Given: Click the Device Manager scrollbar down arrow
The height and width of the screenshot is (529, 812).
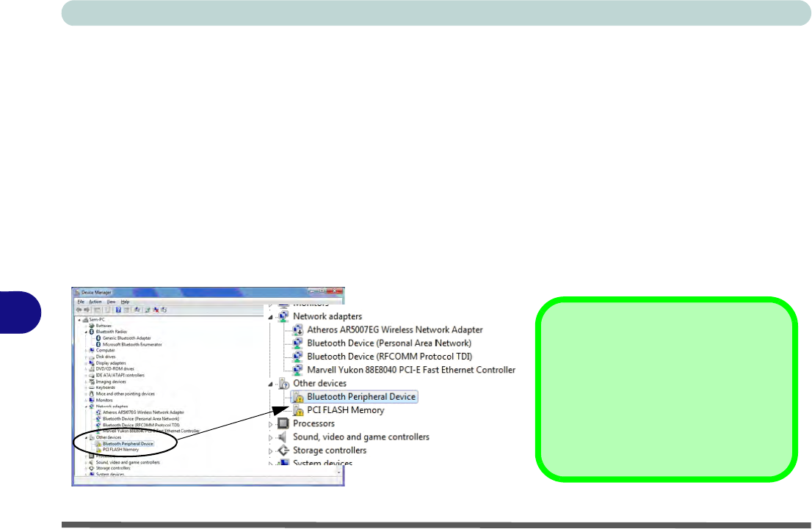Looking at the screenshot, I should tap(339, 472).
